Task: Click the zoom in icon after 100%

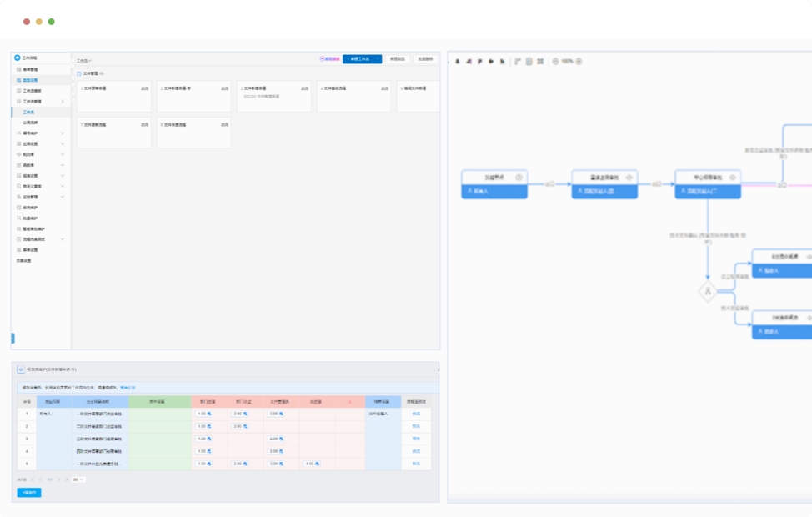Action: [x=580, y=61]
